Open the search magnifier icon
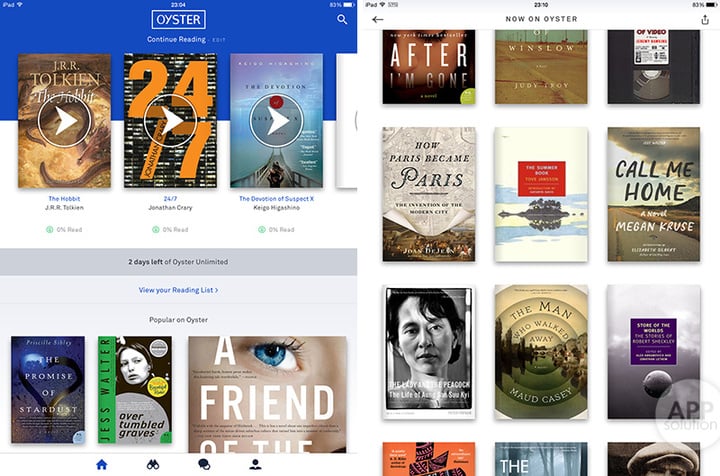The width and height of the screenshot is (720, 476). [x=342, y=19]
